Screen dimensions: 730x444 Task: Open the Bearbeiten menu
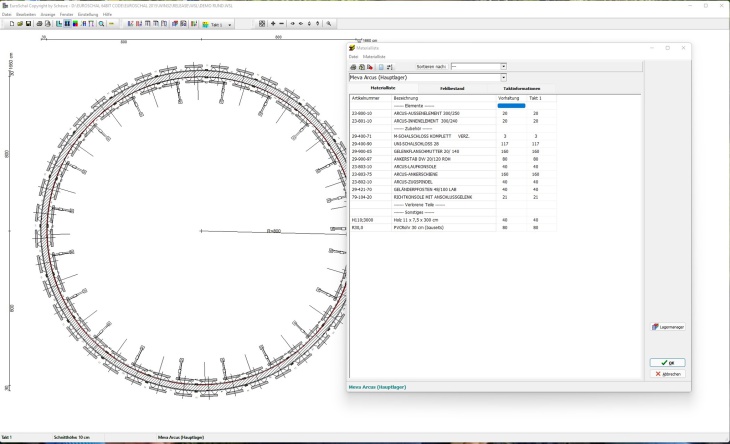[x=26, y=14]
